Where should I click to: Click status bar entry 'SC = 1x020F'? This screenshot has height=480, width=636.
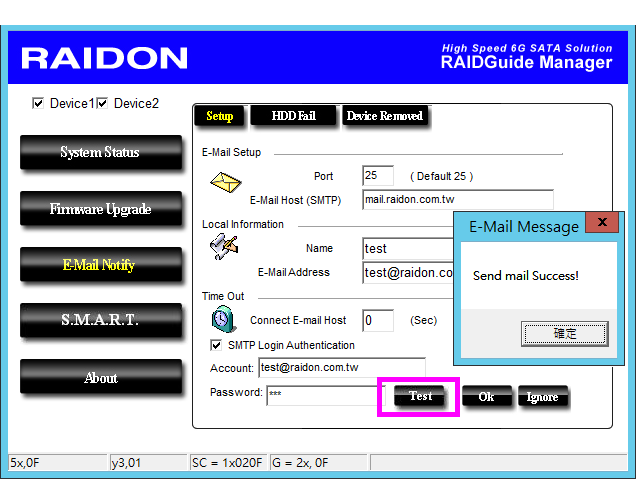pyautogui.click(x=228, y=463)
